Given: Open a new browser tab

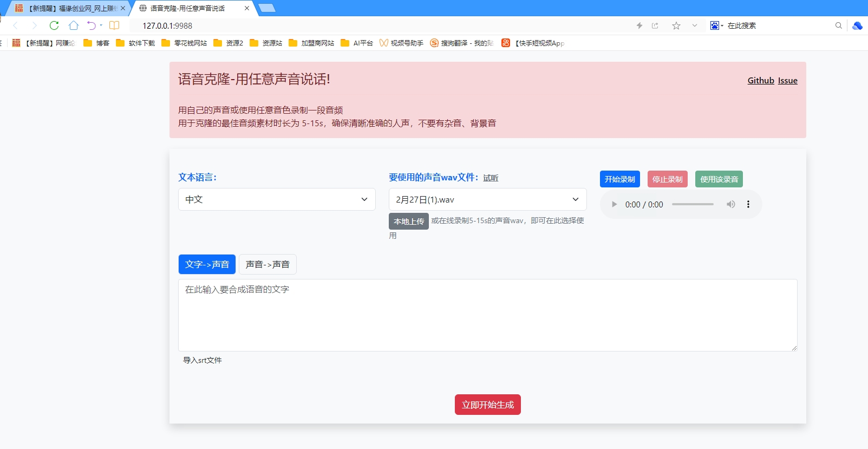Looking at the screenshot, I should (x=267, y=8).
